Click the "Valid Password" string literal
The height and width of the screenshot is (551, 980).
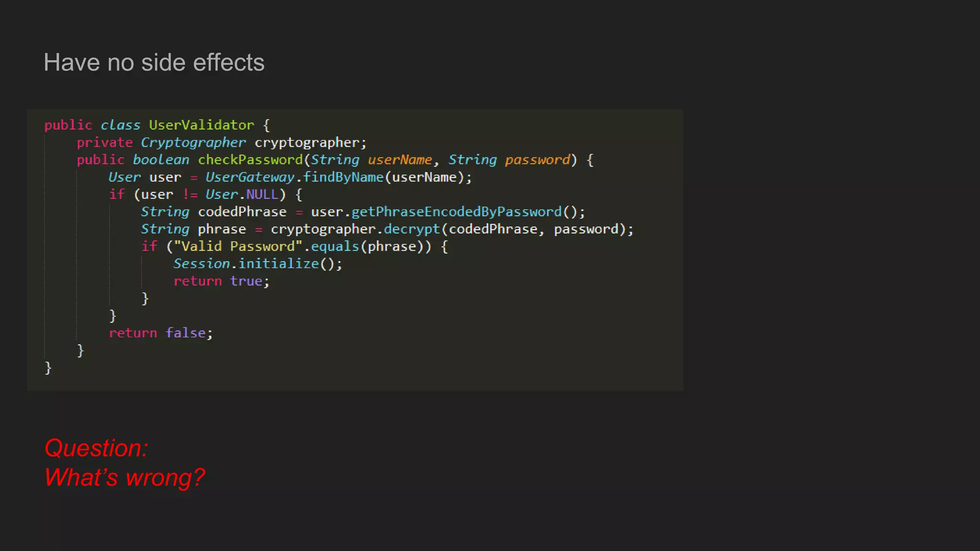tap(238, 247)
